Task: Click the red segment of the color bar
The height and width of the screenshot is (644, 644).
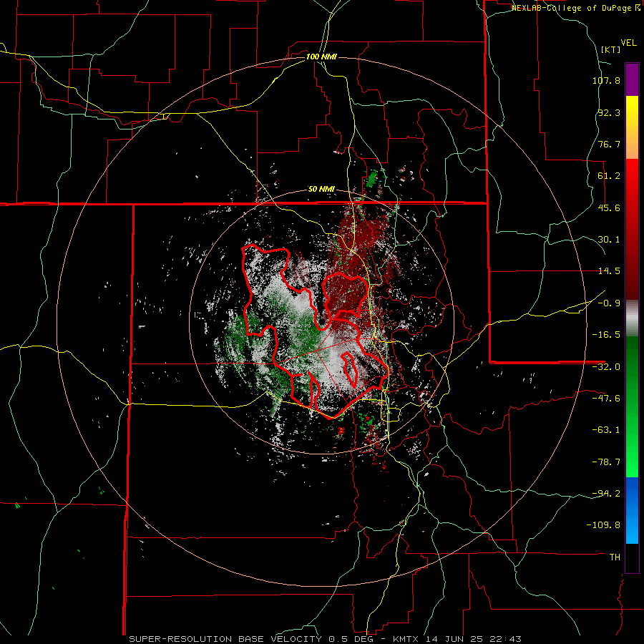Action: [x=632, y=229]
